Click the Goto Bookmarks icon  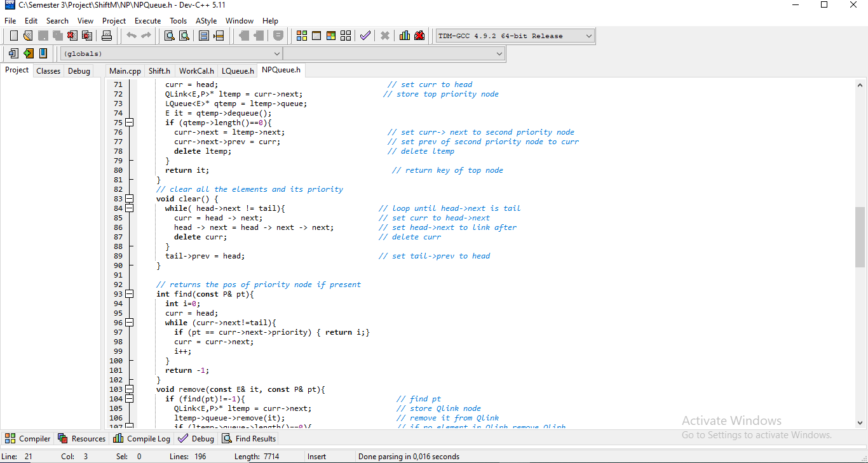click(x=43, y=53)
